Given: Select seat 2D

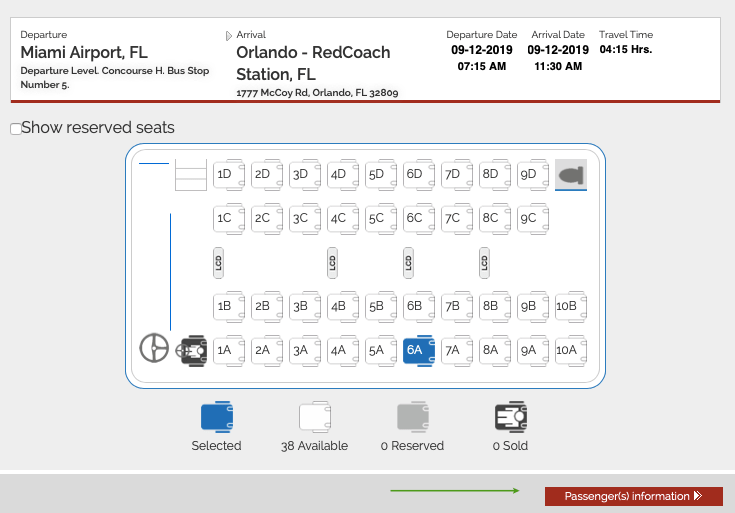Looking at the screenshot, I should [267, 175].
